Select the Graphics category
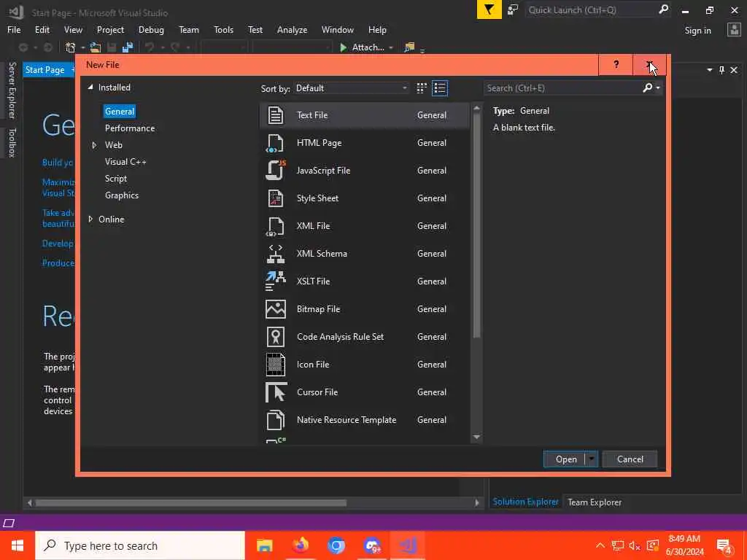Screen dimensions: 747x560 [122, 195]
